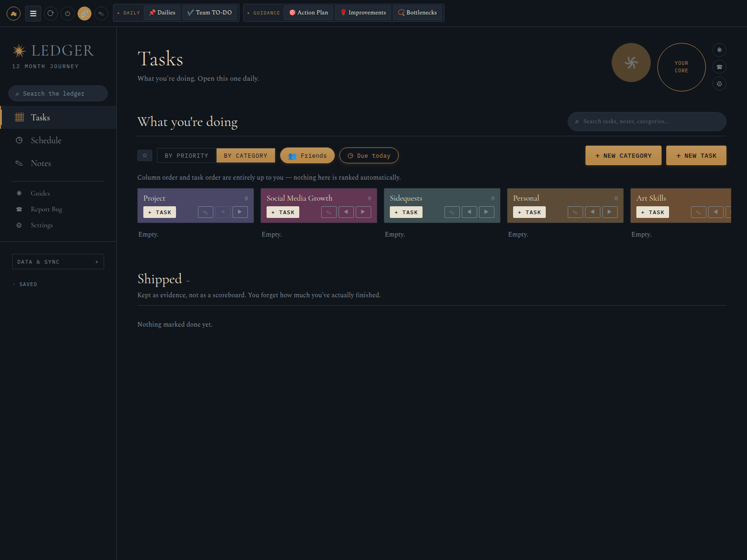Click the pencil edit icon in top bar
The height and width of the screenshot is (560, 747).
(x=101, y=14)
